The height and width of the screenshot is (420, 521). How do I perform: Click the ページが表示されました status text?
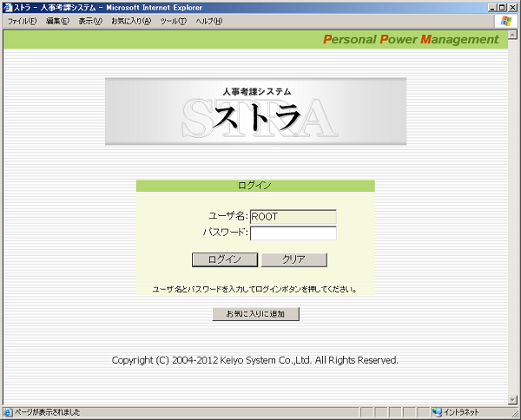click(47, 412)
